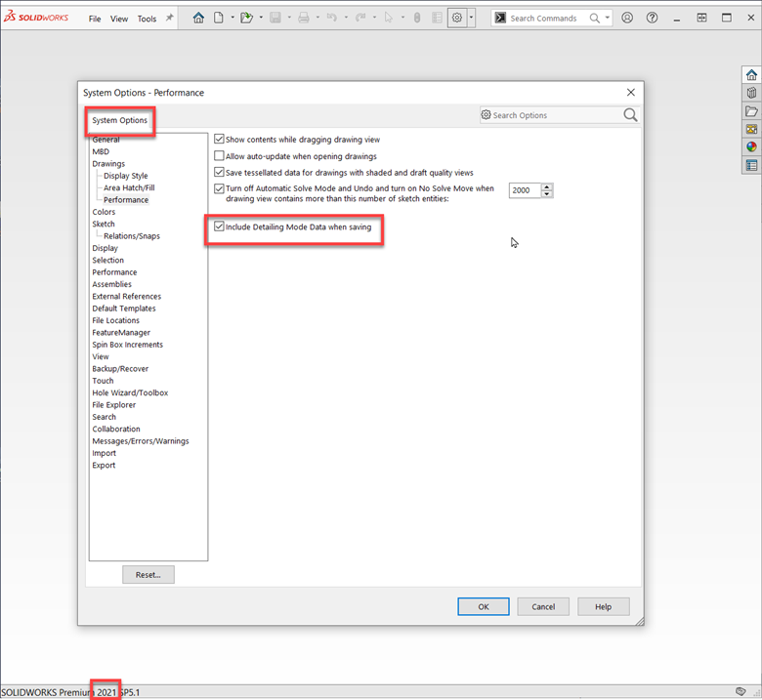
Task: Increase the sketch entities value with up arrow
Action: coord(547,186)
